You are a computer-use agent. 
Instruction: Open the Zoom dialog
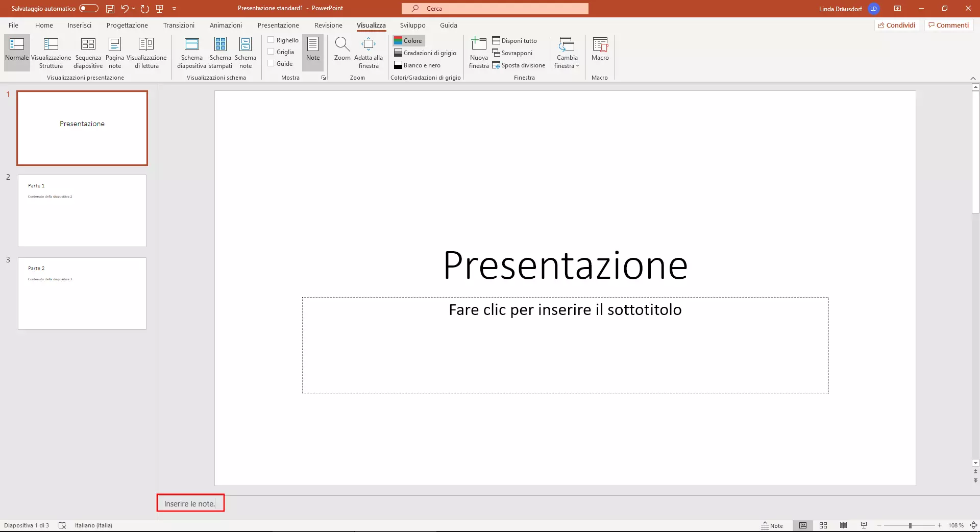(x=342, y=50)
